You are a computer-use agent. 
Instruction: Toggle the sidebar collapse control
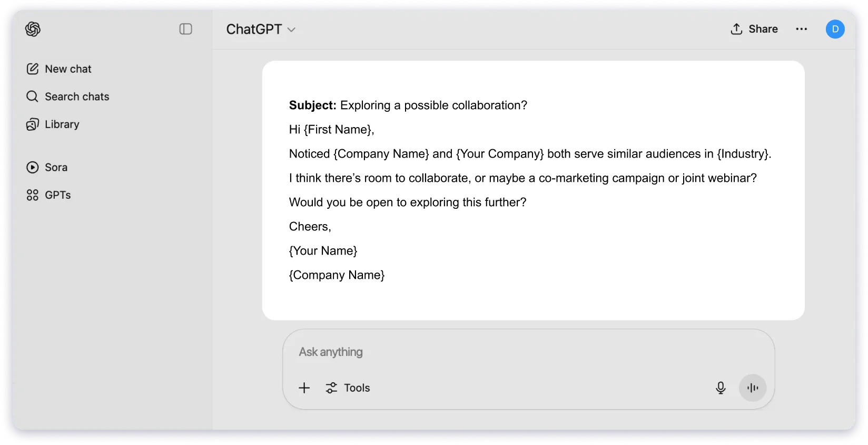tap(185, 29)
